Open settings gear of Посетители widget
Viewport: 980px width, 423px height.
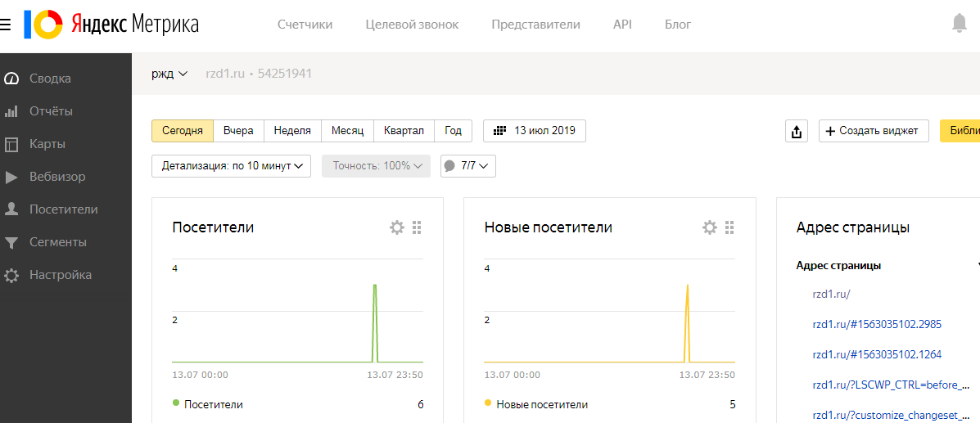397,227
